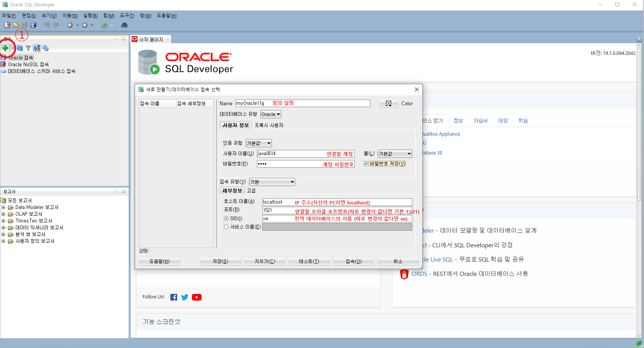Click the 도움말(H) button in dialog
The height and width of the screenshot is (348, 644).
[x=159, y=262]
